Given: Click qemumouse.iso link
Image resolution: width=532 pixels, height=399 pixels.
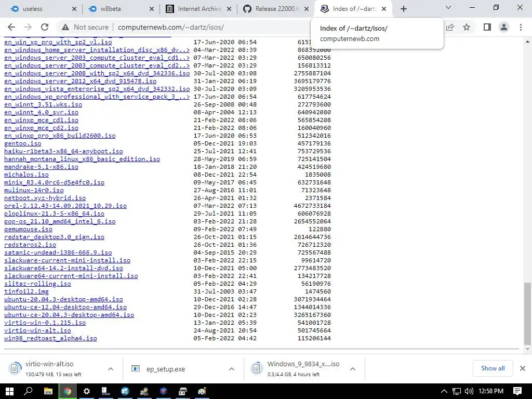Looking at the screenshot, I should point(28,229).
